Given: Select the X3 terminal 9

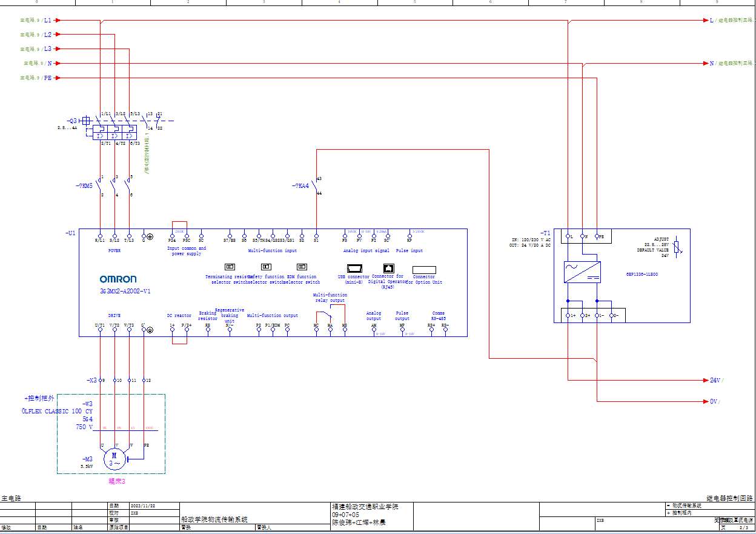Looking at the screenshot, I should coord(100,380).
